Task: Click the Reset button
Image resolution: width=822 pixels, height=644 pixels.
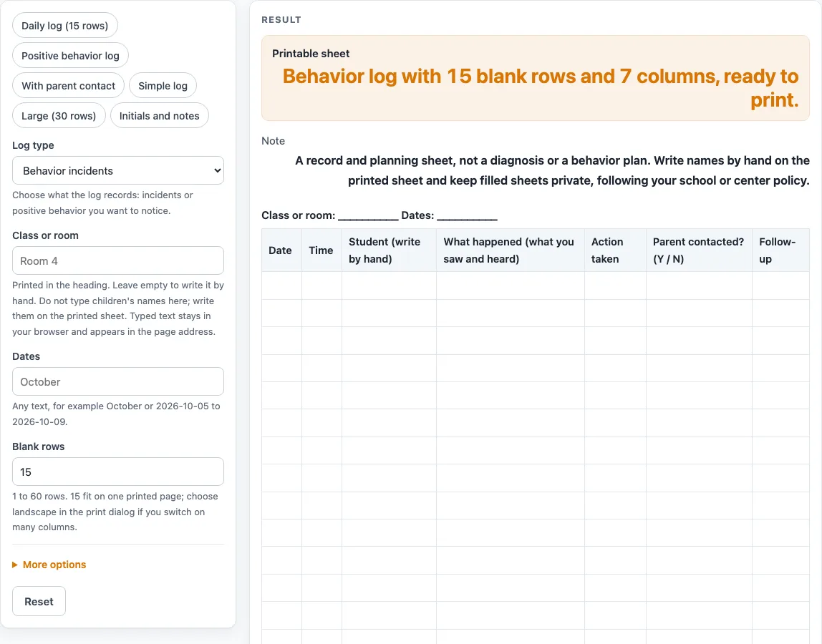Action: pyautogui.click(x=39, y=601)
